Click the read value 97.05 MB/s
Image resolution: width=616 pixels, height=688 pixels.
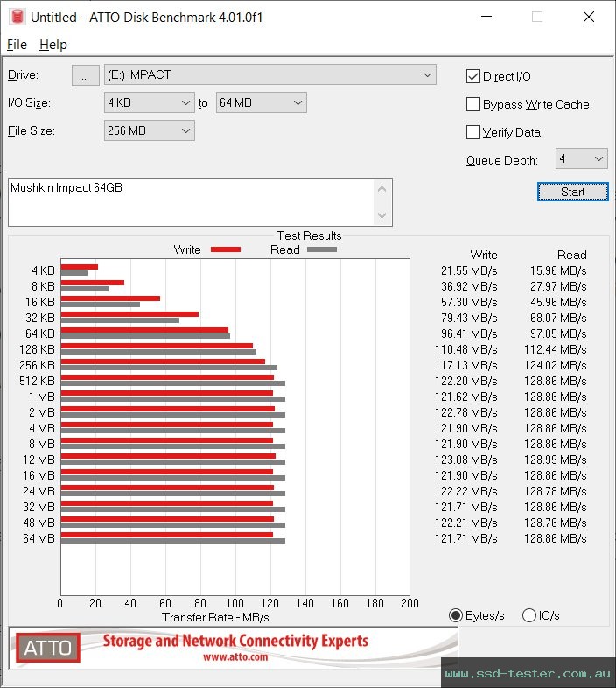tap(558, 333)
